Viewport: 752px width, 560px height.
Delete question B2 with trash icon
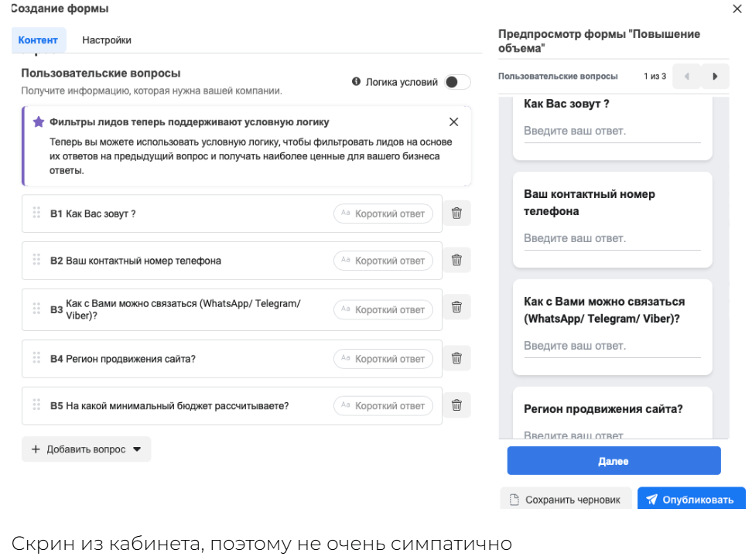tap(456, 261)
